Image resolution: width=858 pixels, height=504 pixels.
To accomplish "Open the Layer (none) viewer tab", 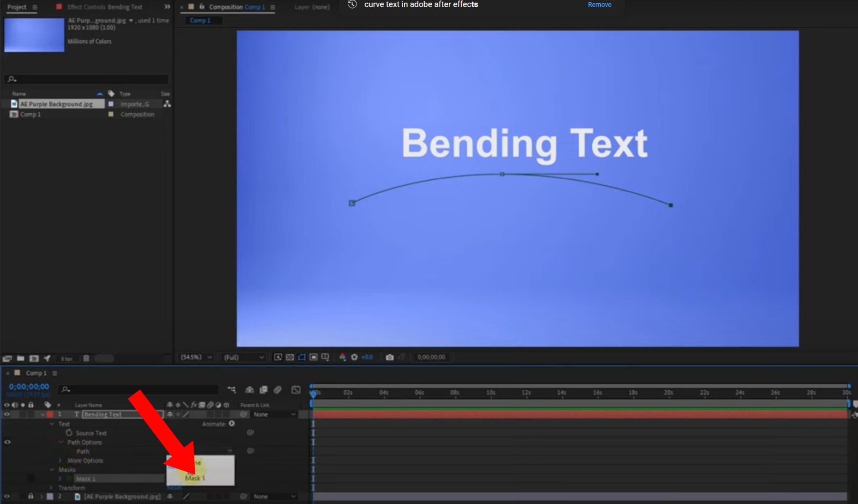I will pos(312,7).
